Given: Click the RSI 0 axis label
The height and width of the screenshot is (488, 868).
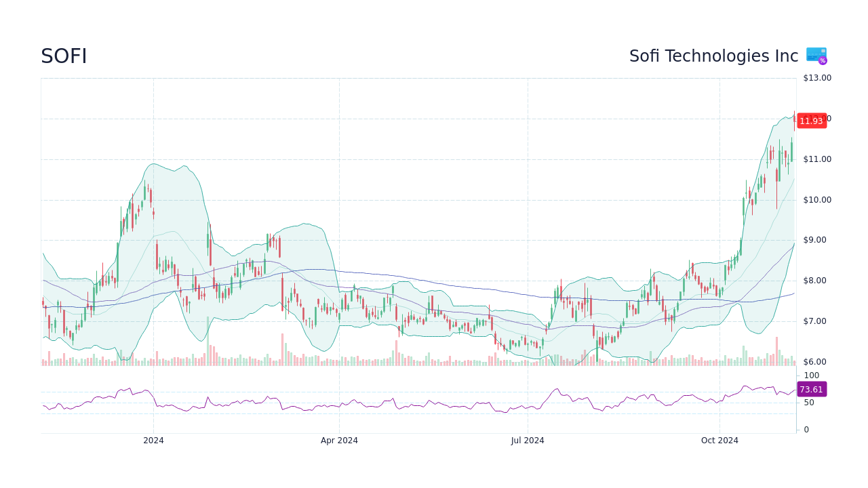Looking at the screenshot, I should pos(806,430).
